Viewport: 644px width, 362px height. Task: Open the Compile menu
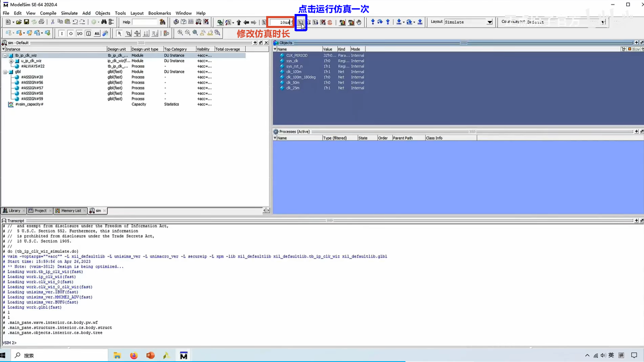(48, 13)
